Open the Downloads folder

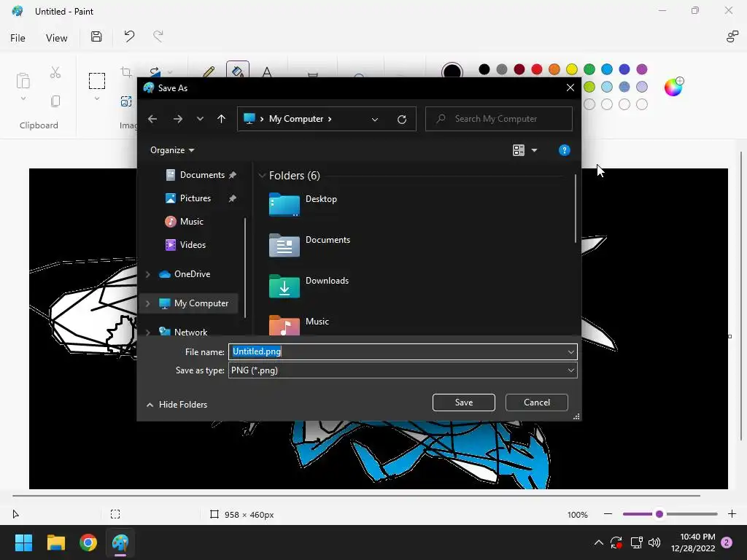(x=309, y=286)
